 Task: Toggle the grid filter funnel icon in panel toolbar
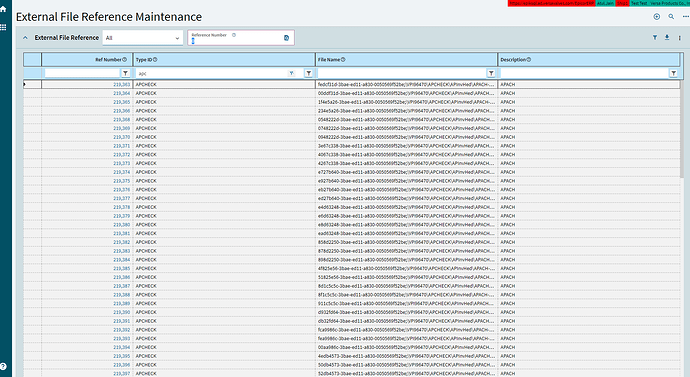click(655, 38)
